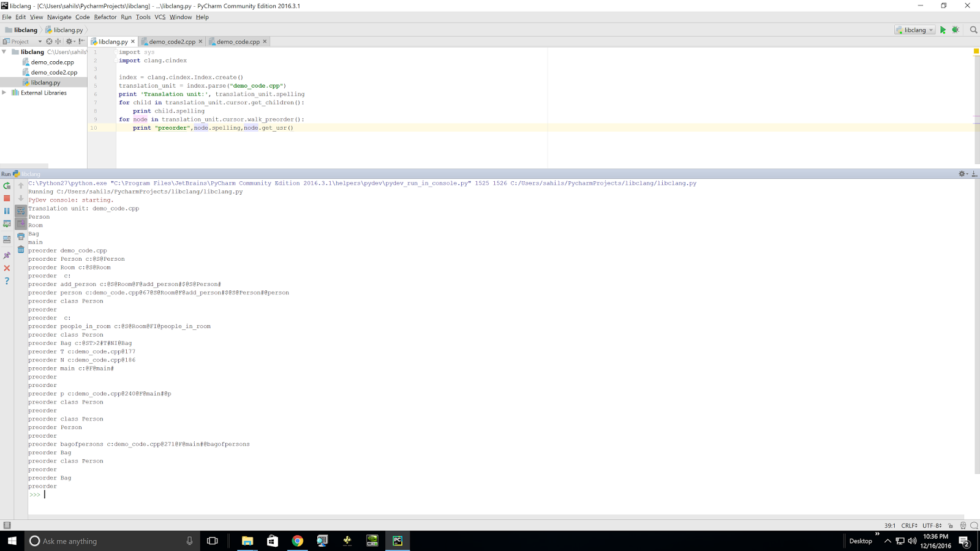The height and width of the screenshot is (551, 980).
Task: Print the console output
Action: tap(21, 236)
